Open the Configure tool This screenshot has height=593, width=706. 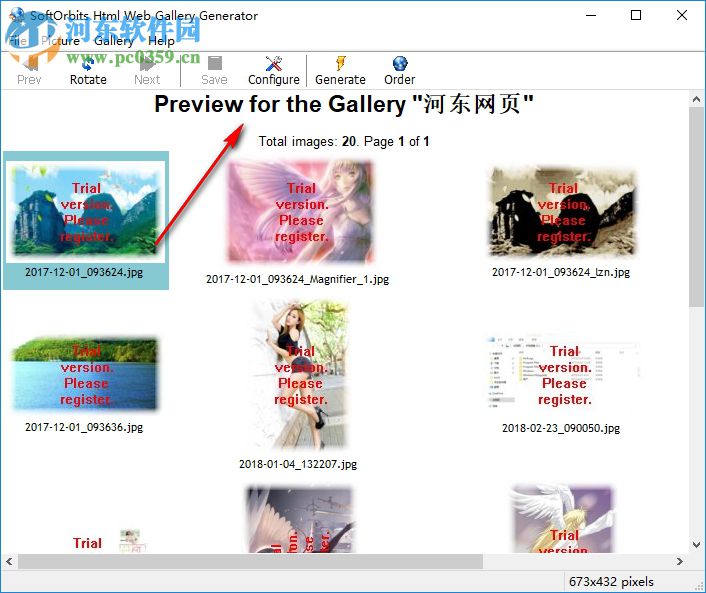(274, 71)
